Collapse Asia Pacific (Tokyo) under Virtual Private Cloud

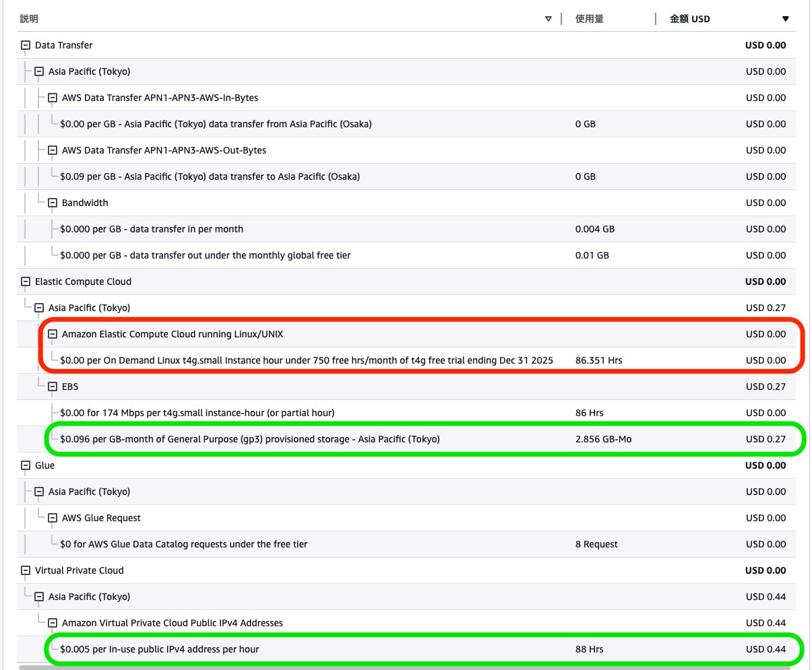point(39,597)
